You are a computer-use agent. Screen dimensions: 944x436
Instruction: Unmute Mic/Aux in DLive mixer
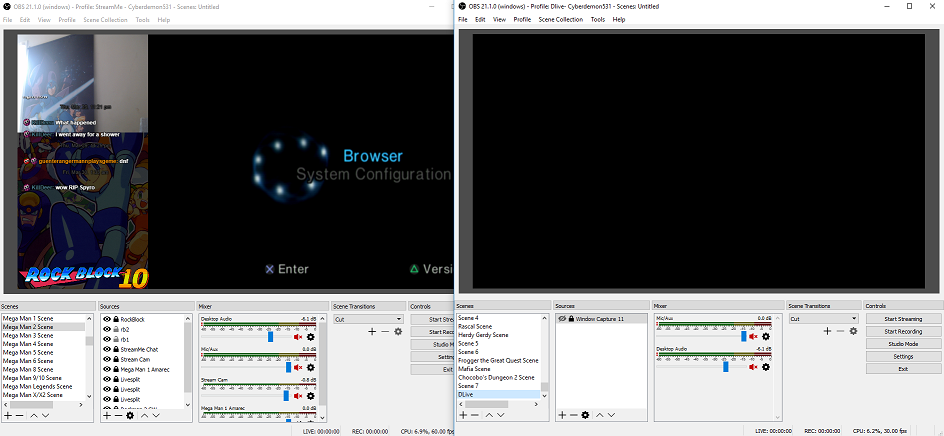[x=753, y=337]
